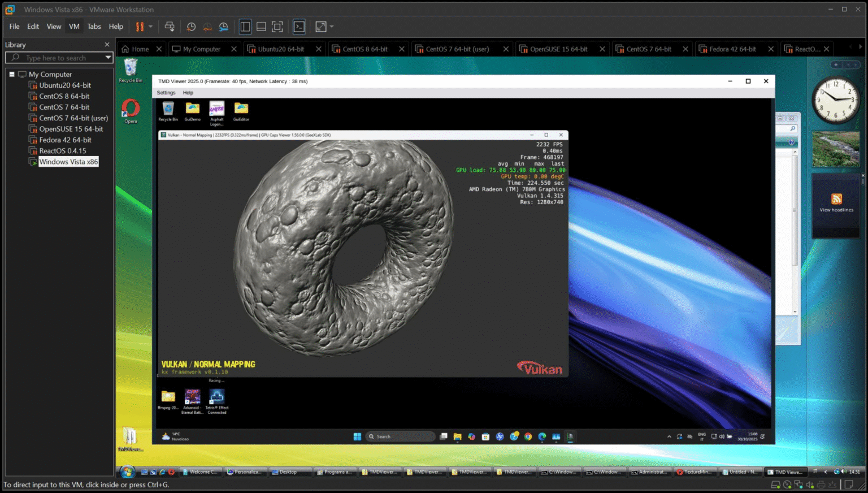Click the Tetris Effect Connected desktop icon
This screenshot has height=493, width=868.
coord(217,402)
